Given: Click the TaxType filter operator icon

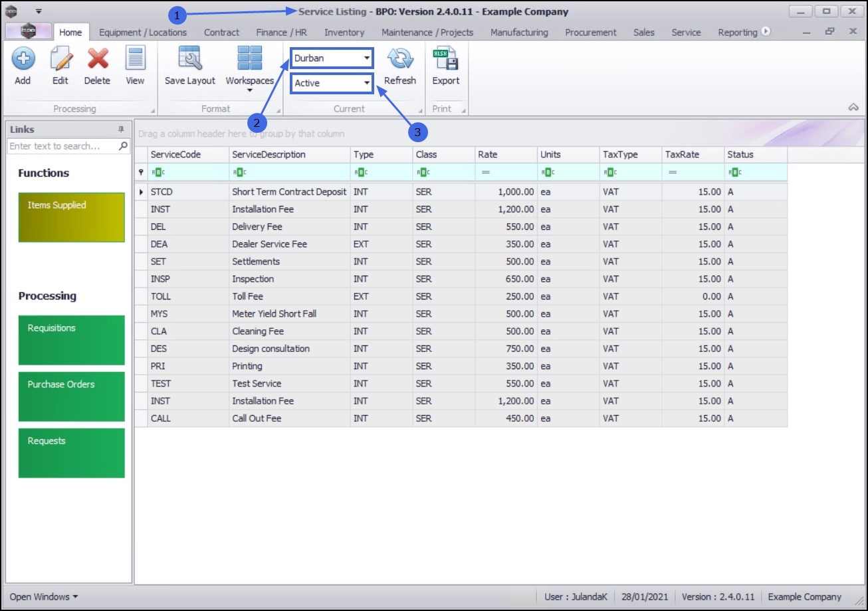Looking at the screenshot, I should pos(609,172).
